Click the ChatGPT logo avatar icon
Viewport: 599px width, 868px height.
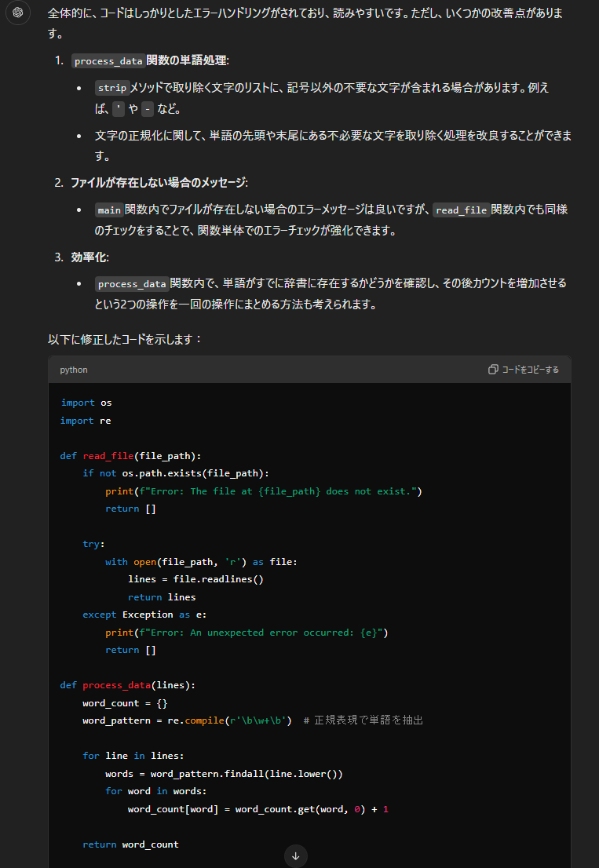[17, 13]
